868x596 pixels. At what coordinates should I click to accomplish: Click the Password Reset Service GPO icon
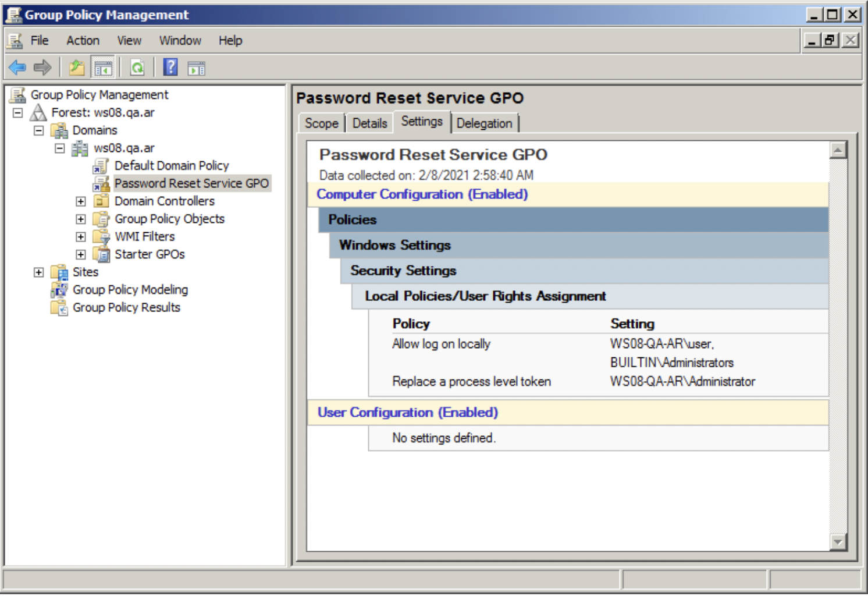101,184
